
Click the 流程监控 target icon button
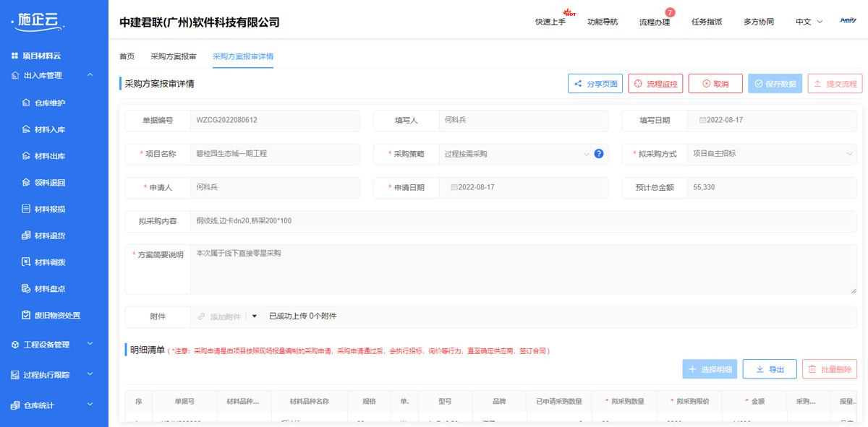point(639,83)
